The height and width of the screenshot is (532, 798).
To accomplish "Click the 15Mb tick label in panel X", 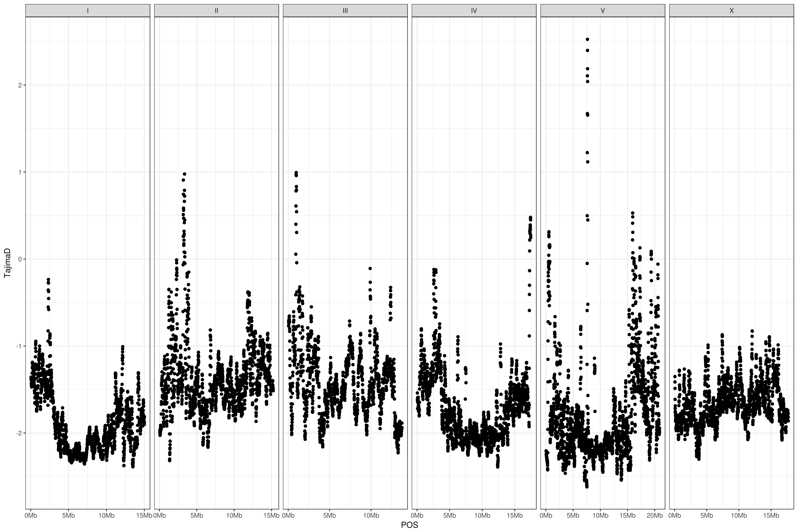I will (771, 516).
